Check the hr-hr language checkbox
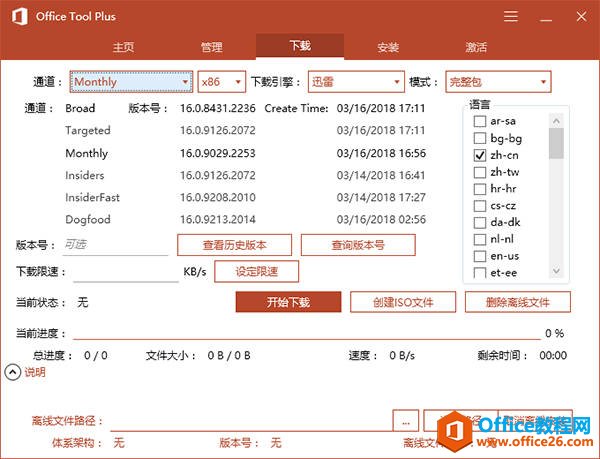This screenshot has width=600, height=459. tap(480, 189)
